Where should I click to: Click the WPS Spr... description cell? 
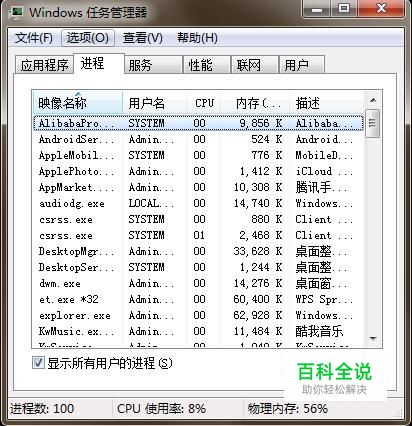pyautogui.click(x=324, y=299)
